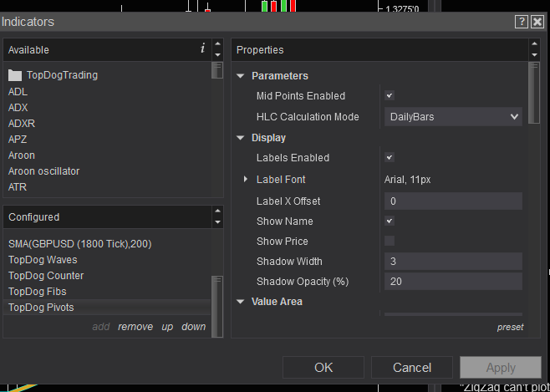Open the help question mark button
550x392 pixels.
[522, 22]
